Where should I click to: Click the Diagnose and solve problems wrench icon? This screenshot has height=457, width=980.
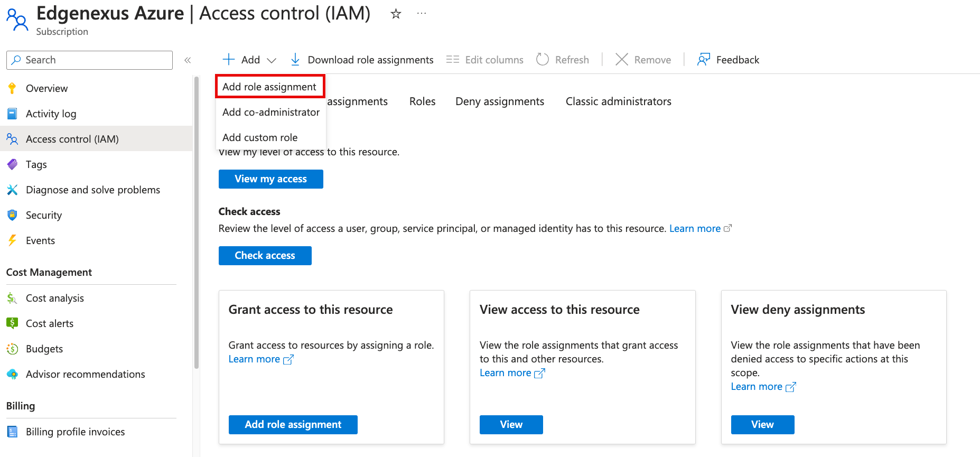coord(12,190)
